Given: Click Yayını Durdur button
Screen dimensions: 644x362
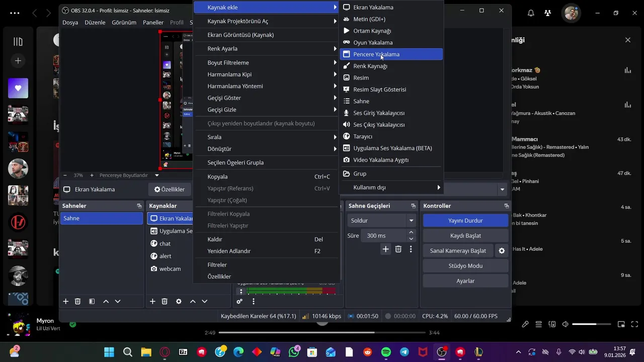Looking at the screenshot, I should tap(465, 221).
